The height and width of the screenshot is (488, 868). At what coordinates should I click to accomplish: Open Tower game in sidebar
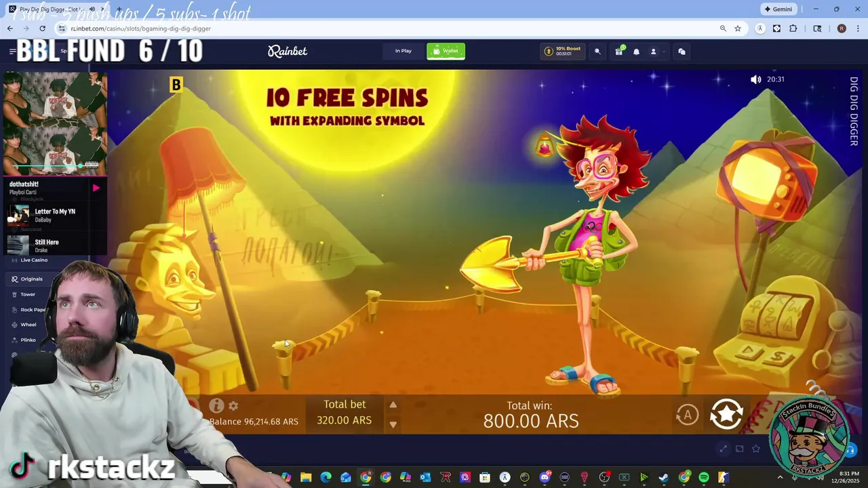[x=27, y=294]
